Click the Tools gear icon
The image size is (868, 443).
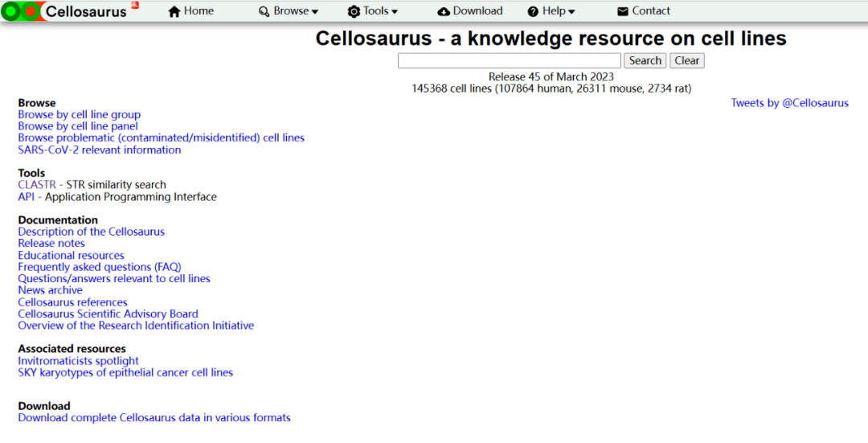click(x=354, y=11)
